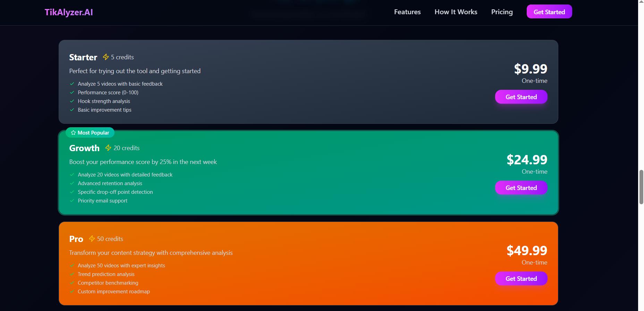Click the lightning bolt icon beside Growth credits
644x311 pixels.
108,148
